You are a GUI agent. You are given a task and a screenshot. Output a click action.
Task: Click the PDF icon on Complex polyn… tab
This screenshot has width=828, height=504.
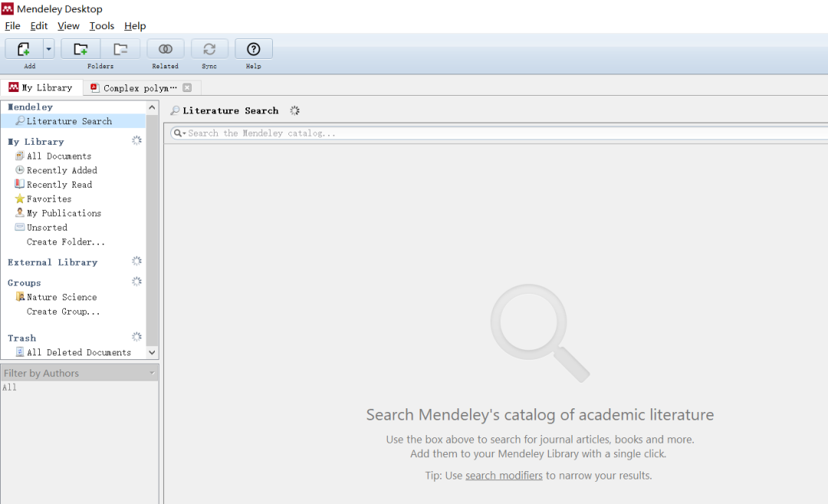(94, 87)
